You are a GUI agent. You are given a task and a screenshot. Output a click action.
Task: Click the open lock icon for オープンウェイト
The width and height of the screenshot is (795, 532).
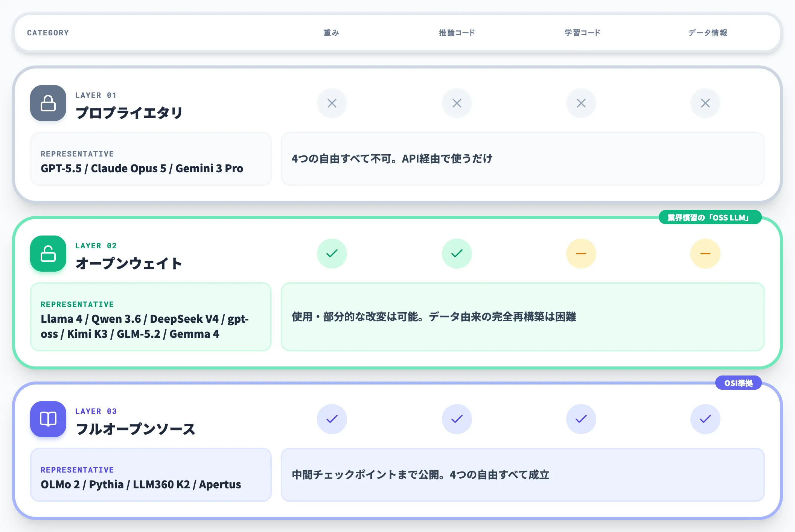pos(48,254)
